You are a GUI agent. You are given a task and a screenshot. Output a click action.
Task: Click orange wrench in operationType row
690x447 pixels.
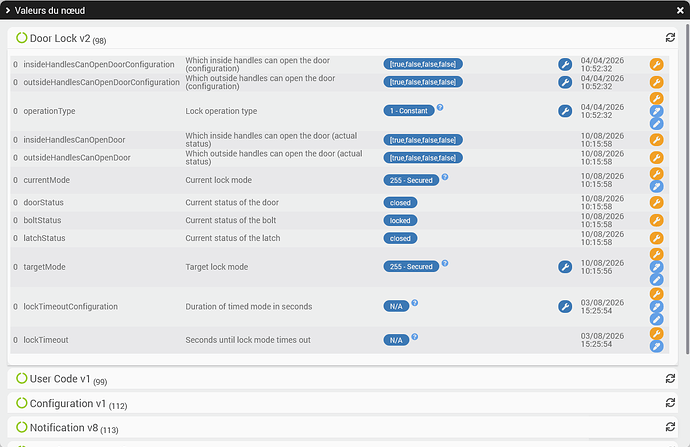pyautogui.click(x=657, y=98)
